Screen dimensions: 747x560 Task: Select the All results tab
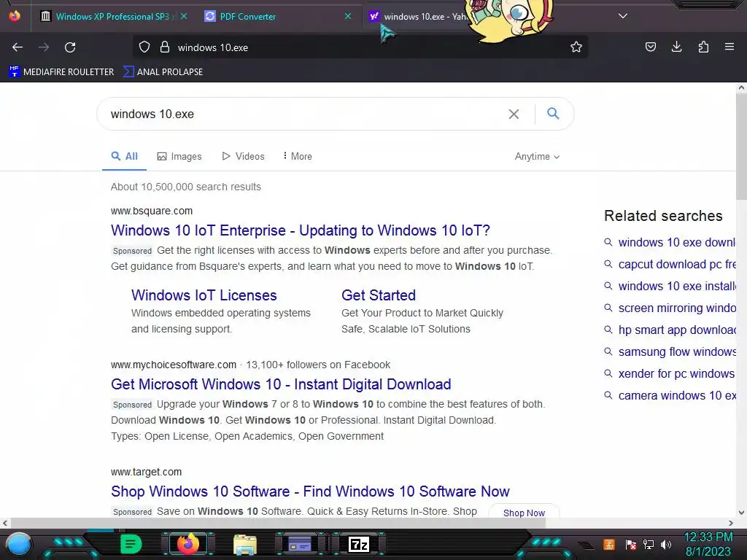tap(124, 156)
